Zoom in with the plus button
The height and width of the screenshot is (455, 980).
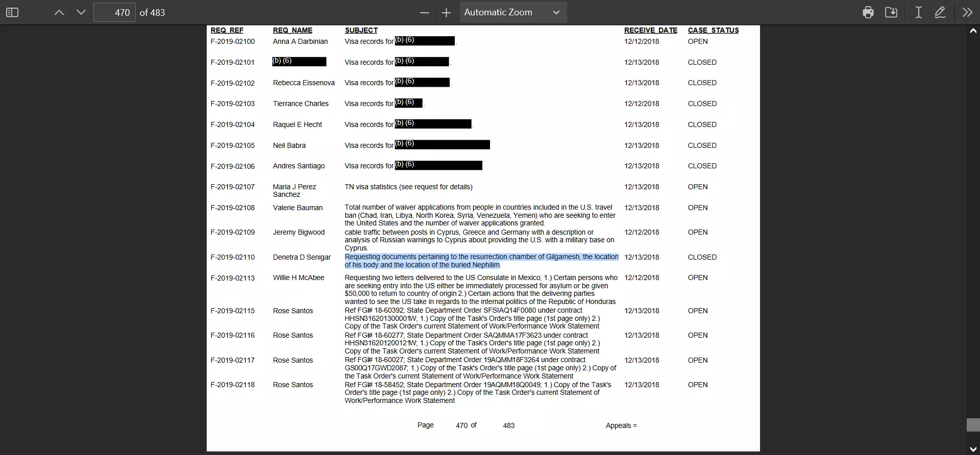(x=446, y=12)
